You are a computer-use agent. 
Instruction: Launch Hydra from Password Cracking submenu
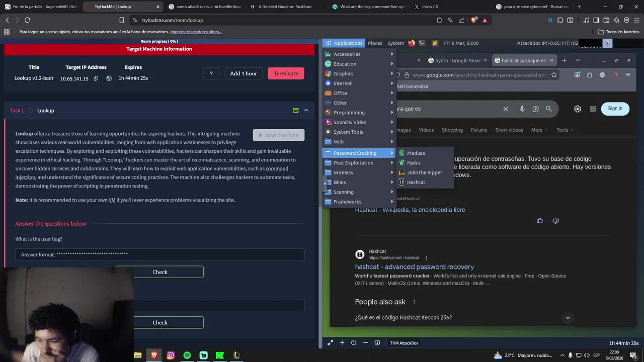click(x=425, y=163)
